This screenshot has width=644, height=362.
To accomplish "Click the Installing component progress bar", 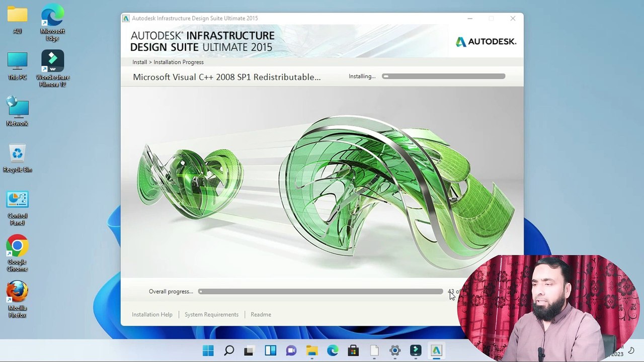I will tap(443, 76).
